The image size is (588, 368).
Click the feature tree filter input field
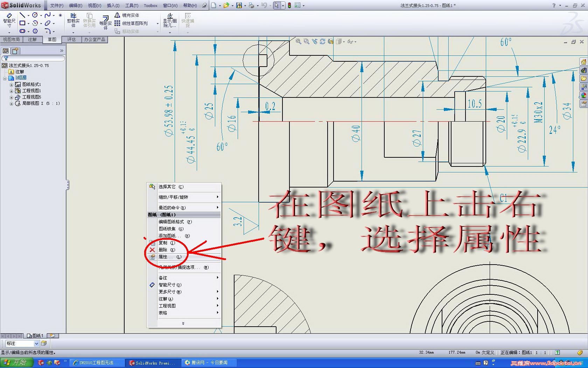coord(34,58)
